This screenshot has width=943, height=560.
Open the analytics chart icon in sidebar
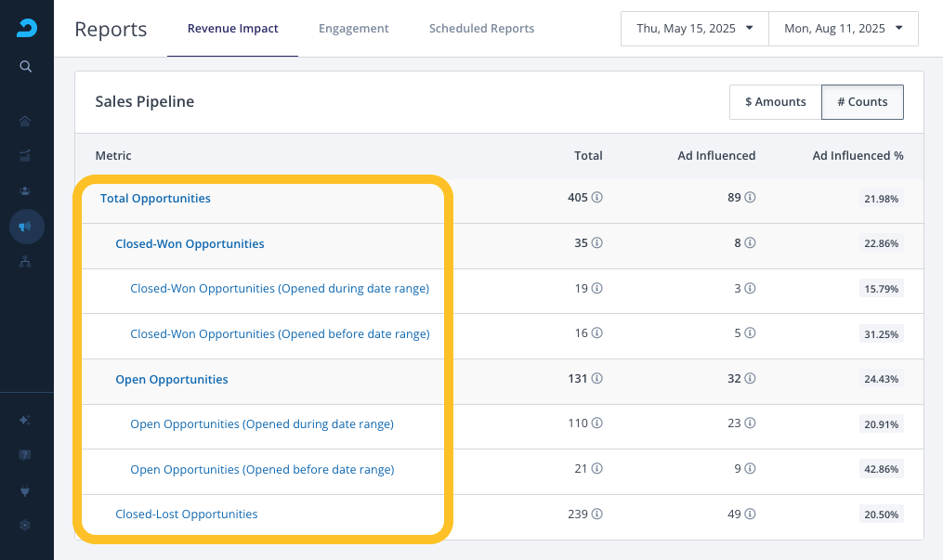pyautogui.click(x=25, y=156)
